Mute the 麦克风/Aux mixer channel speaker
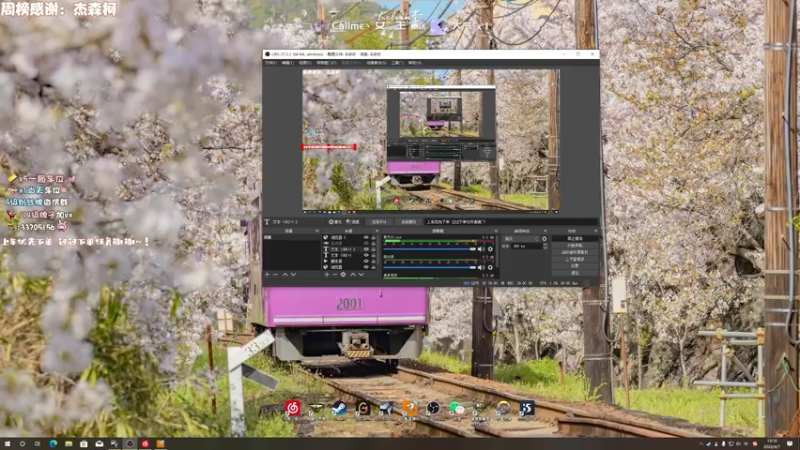Viewport: 800px width, 450px height. click(480, 249)
